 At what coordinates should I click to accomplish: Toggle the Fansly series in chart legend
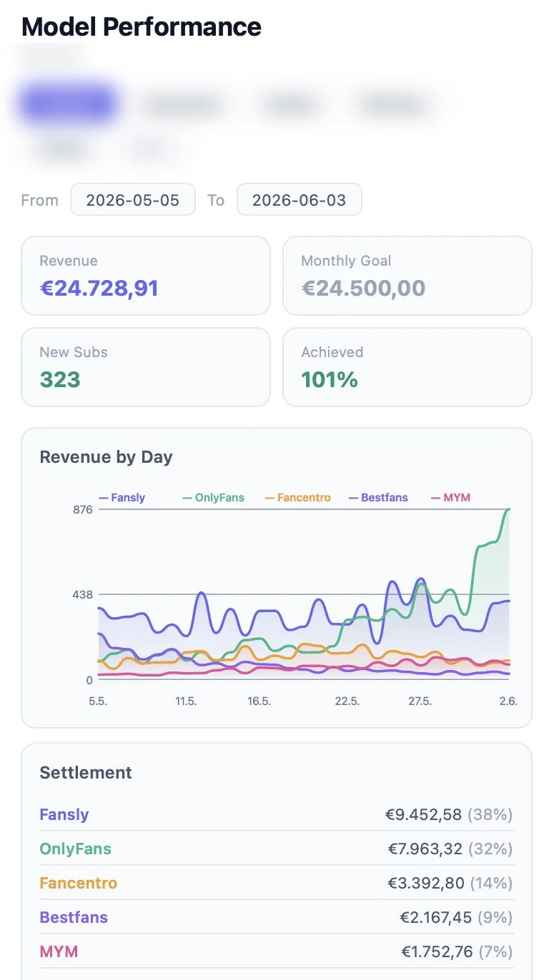click(x=122, y=498)
